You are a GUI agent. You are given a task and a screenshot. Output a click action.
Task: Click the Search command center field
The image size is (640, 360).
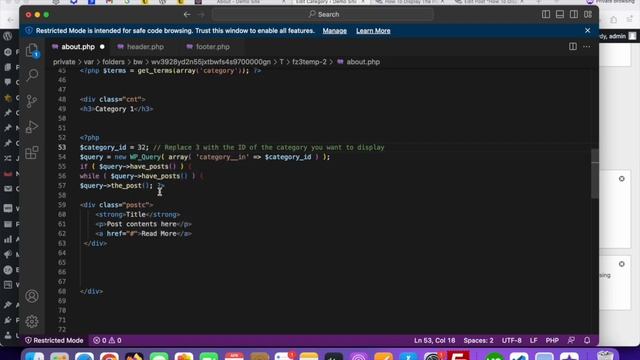pyautogui.click(x=322, y=14)
